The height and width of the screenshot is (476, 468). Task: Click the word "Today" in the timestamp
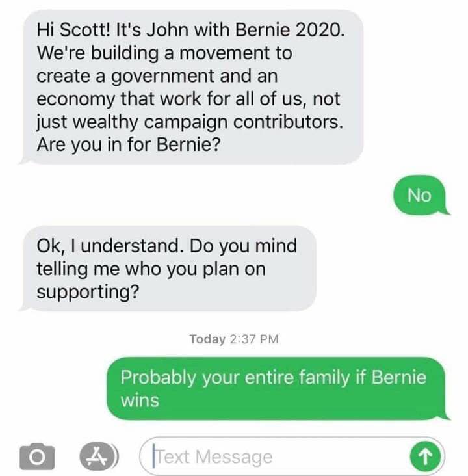click(x=207, y=339)
